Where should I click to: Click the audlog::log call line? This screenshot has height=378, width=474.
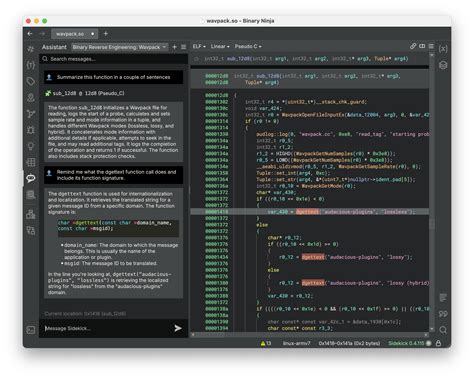click(342, 134)
